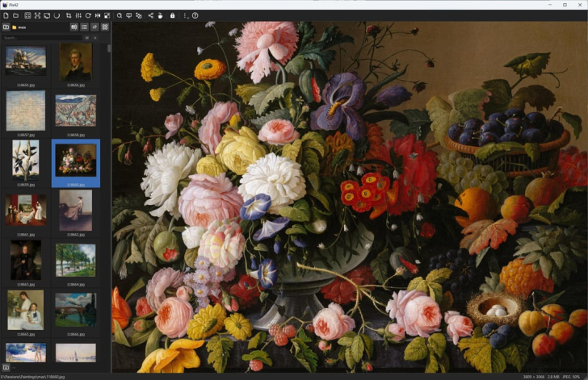The width and height of the screenshot is (588, 380).
Task: Click the main flower painting image
Action: click(350, 197)
